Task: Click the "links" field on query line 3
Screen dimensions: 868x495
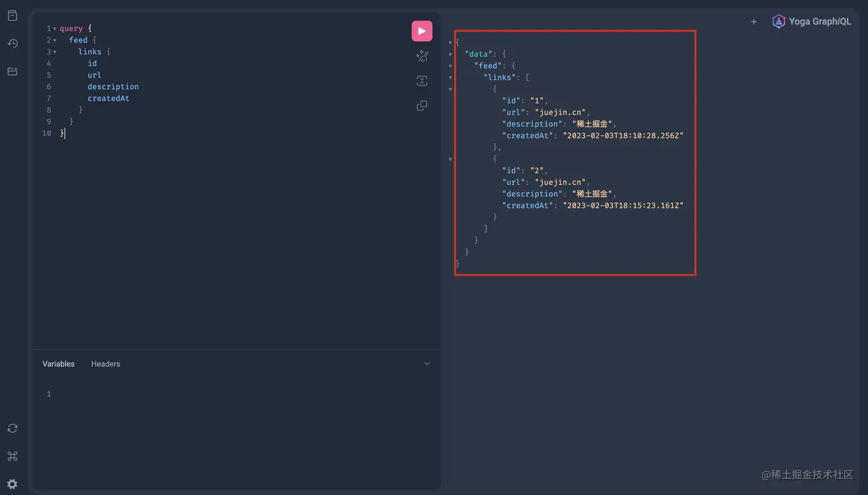Action: (x=90, y=52)
